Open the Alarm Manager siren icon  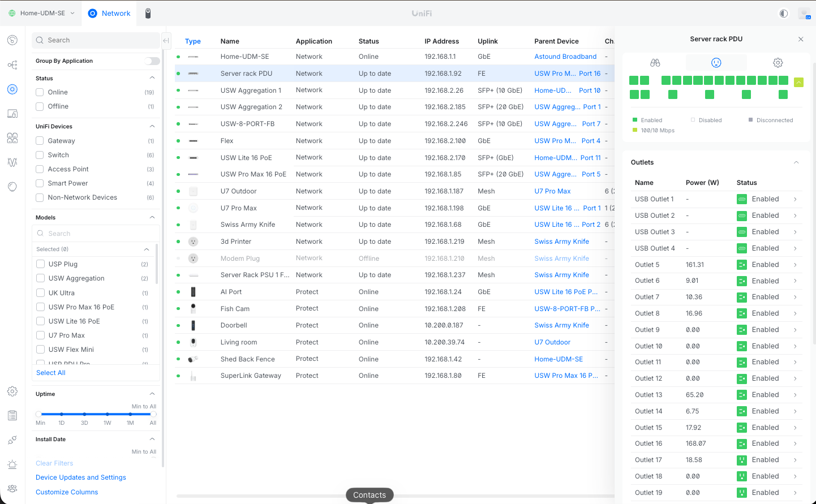12,464
